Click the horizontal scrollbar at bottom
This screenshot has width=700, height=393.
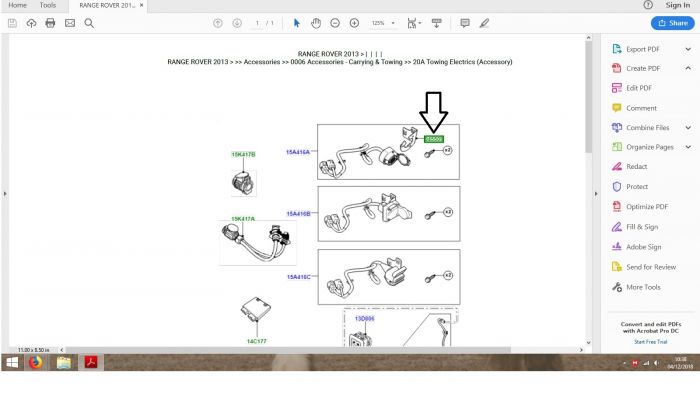(288, 350)
